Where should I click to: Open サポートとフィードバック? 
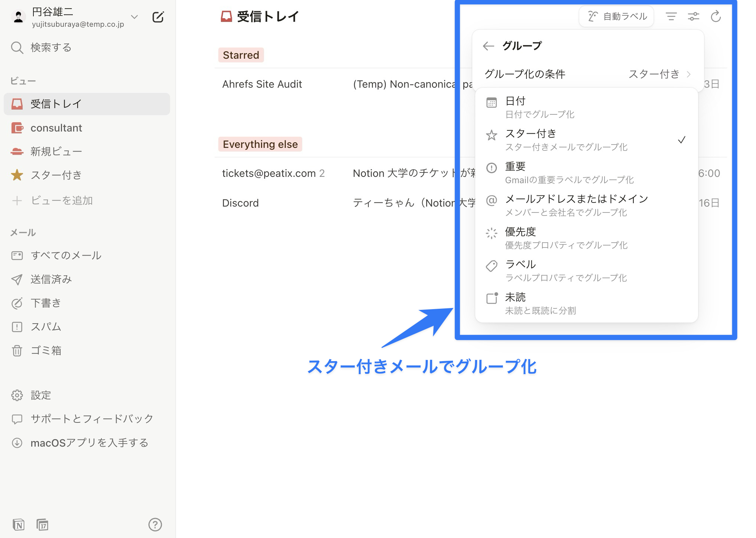click(87, 419)
